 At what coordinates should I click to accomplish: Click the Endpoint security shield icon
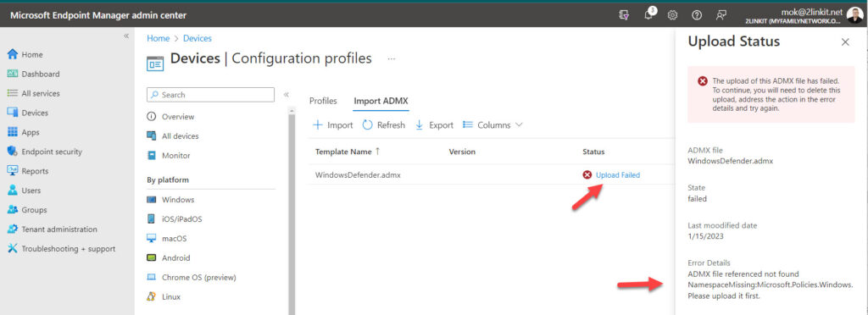click(12, 152)
